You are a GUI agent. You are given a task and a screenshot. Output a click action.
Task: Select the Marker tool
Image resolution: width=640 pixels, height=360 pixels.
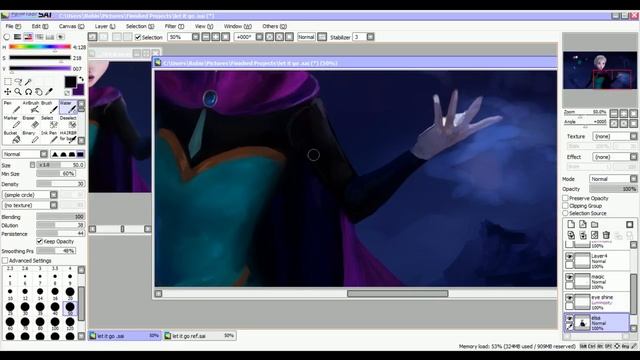coord(11,122)
